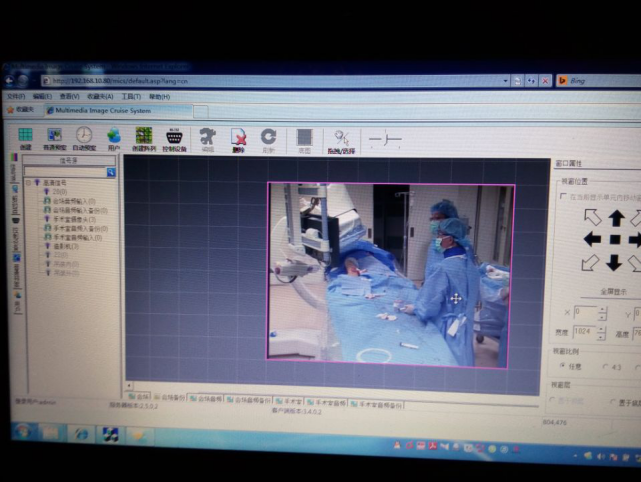The width and height of the screenshot is (641, 482).
Task: Click the surgery video window thumbnail
Action: coord(390,276)
